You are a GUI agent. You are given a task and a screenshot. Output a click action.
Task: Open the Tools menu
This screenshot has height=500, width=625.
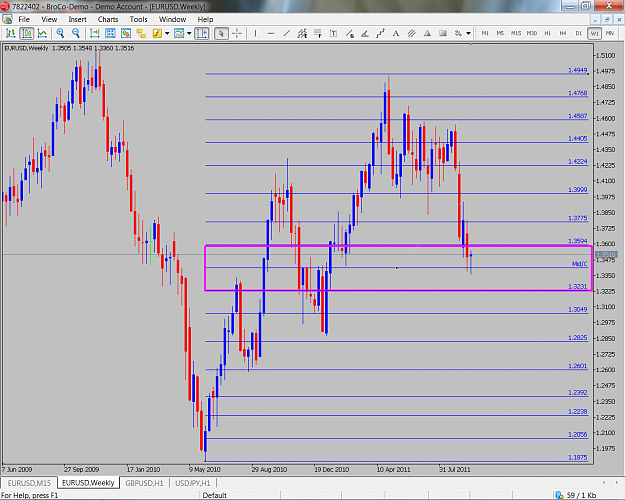click(138, 19)
